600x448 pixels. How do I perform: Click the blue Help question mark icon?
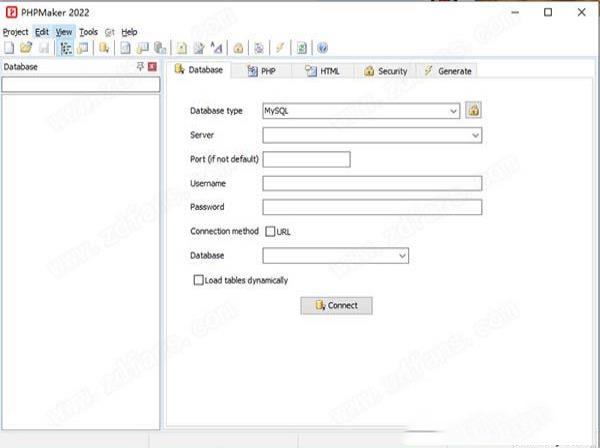322,47
